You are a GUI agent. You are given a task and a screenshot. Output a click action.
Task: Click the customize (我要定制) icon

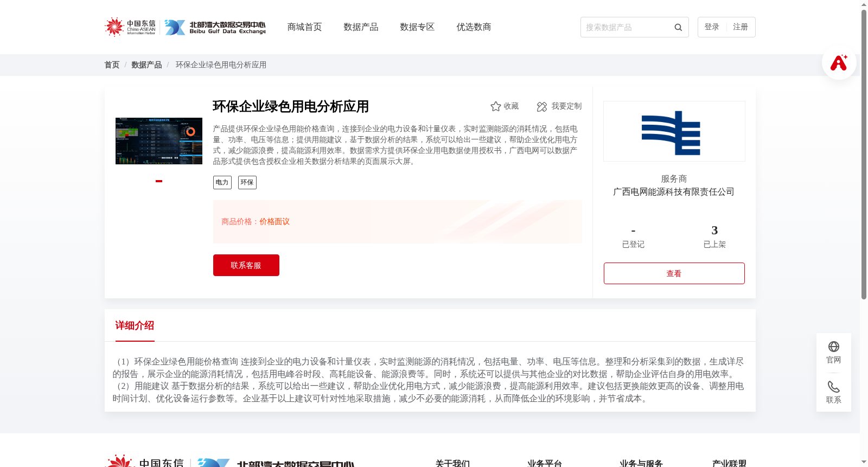tap(542, 106)
